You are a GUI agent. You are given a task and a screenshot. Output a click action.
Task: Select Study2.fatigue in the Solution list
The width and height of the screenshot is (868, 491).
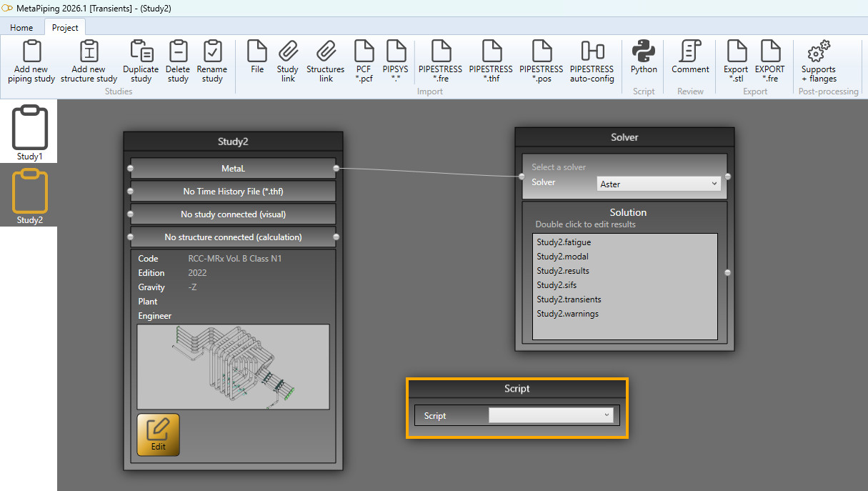click(x=564, y=242)
